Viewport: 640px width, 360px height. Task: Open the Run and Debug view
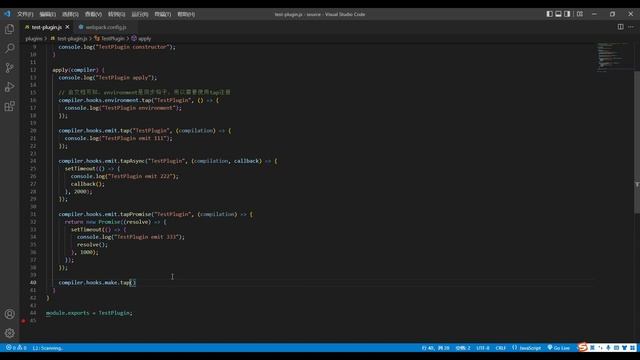tap(9, 87)
